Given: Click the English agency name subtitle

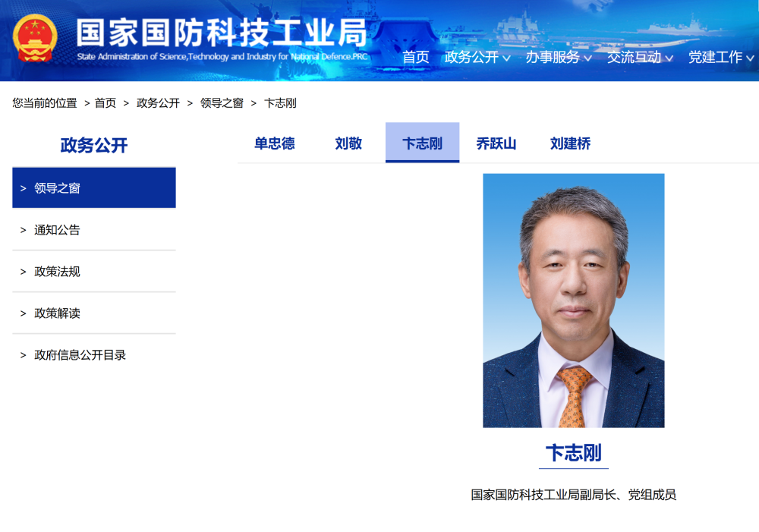Looking at the screenshot, I should click(x=222, y=57).
